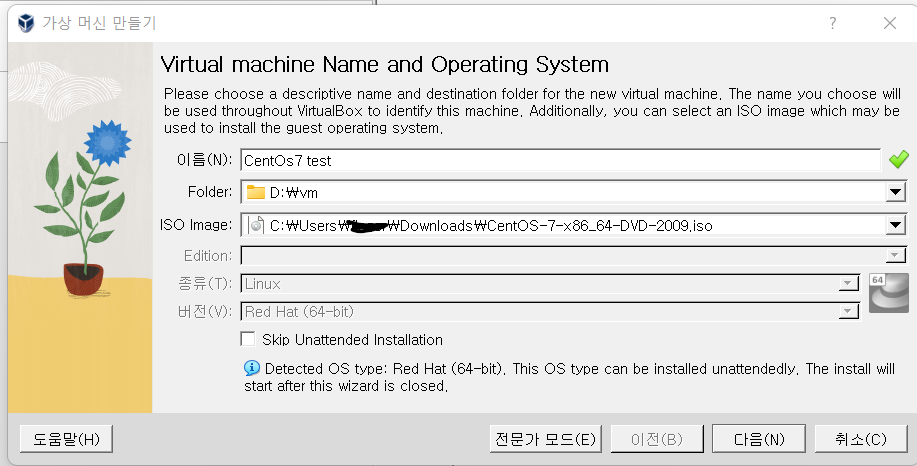Switch to 전문가 모드(E) expert mode
Viewport: 917px width, 466px height.
[545, 439]
